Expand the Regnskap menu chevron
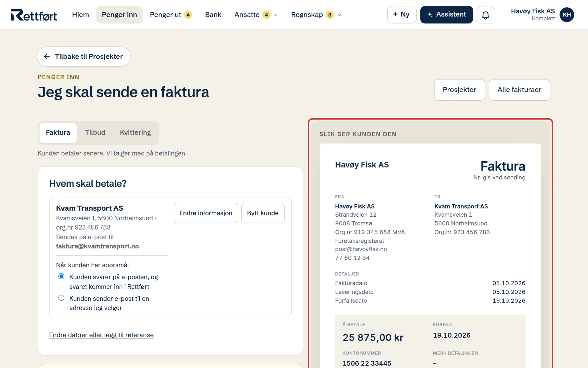The width and height of the screenshot is (588, 368). click(339, 15)
